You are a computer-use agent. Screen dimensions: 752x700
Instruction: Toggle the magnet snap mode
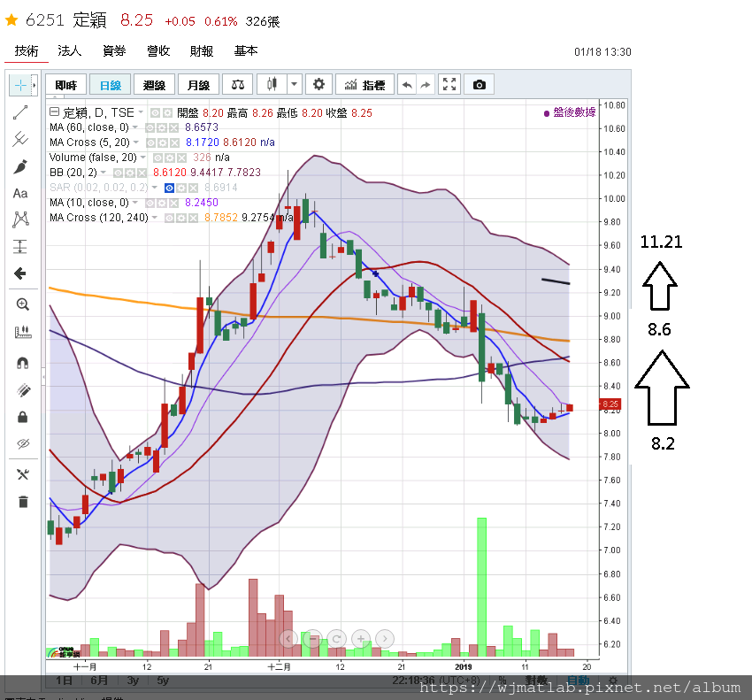22,362
